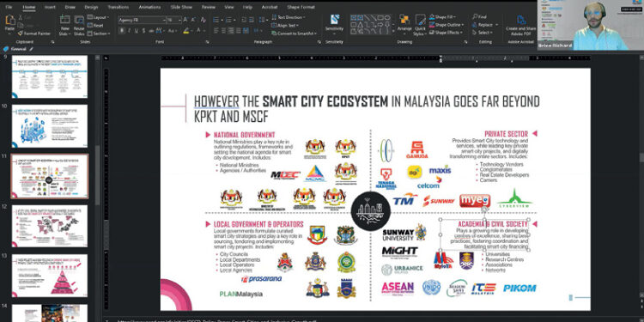
Task: Click the slide thumbnail pane scrollbar
Action: coord(97,174)
